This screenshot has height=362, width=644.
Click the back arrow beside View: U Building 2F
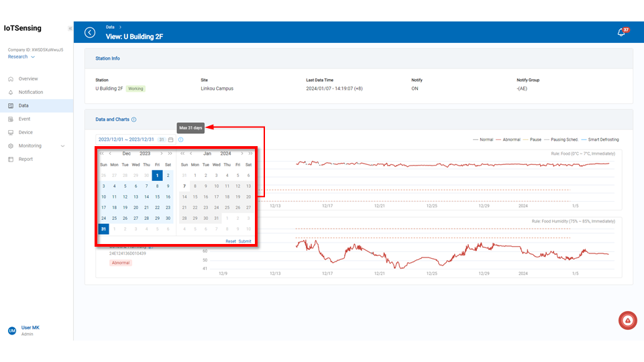90,32
